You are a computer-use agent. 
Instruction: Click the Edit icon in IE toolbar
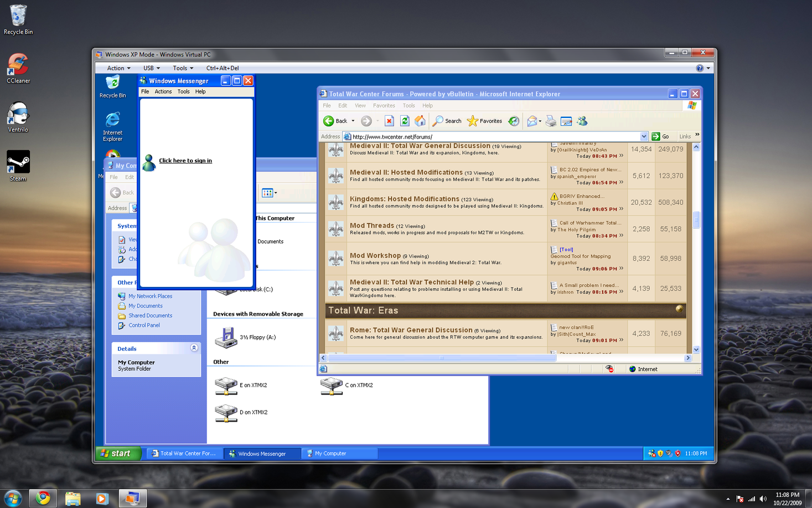(x=566, y=121)
